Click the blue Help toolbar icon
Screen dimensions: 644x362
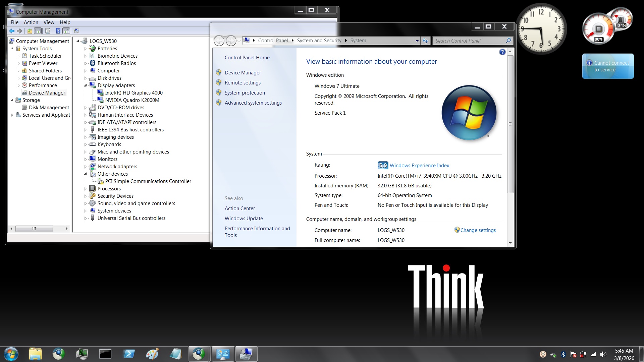(x=58, y=31)
